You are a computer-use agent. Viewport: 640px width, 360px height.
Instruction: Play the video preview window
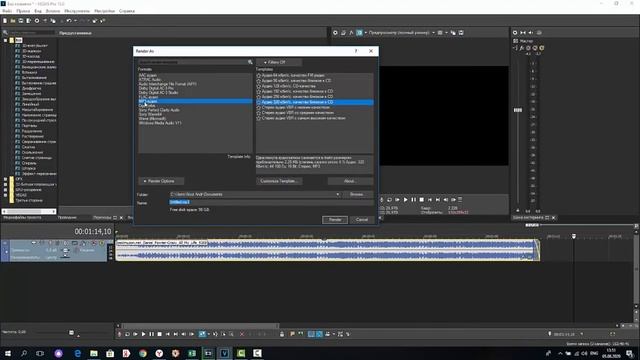click(405, 200)
